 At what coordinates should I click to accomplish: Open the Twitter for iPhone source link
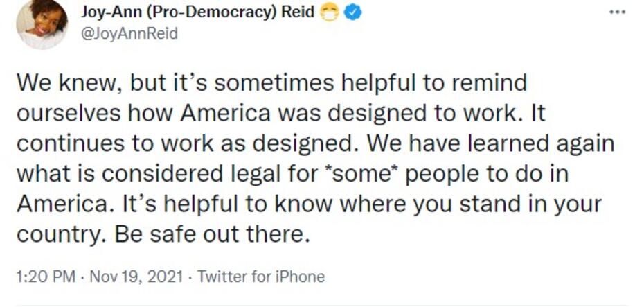261,277
